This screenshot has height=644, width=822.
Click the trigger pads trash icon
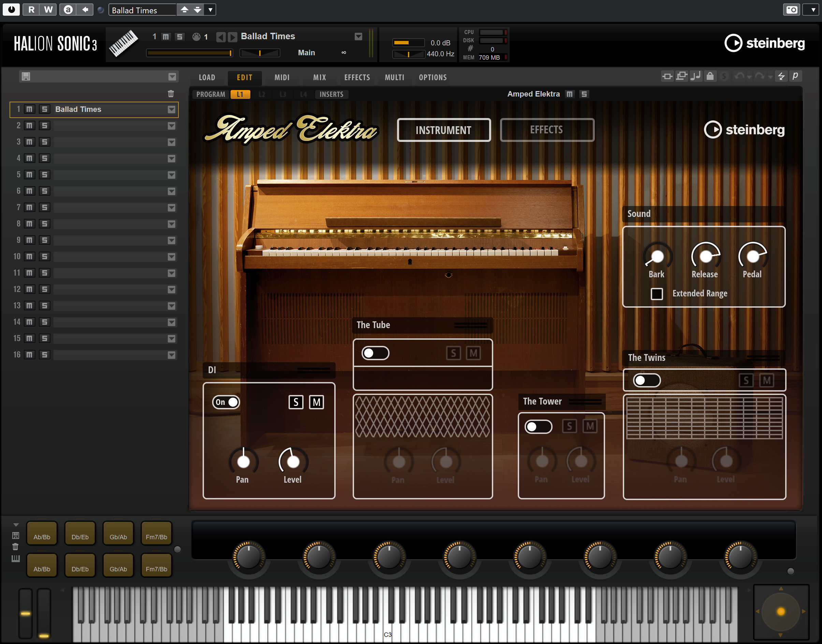[15, 547]
